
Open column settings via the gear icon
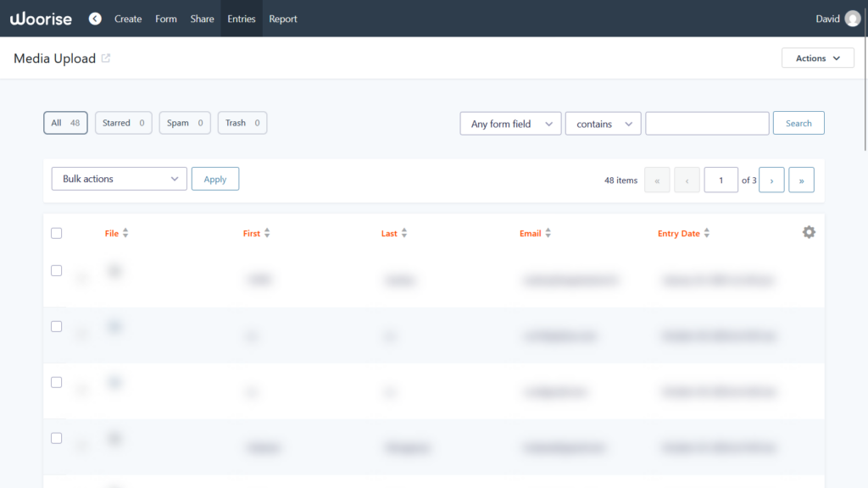pyautogui.click(x=809, y=231)
